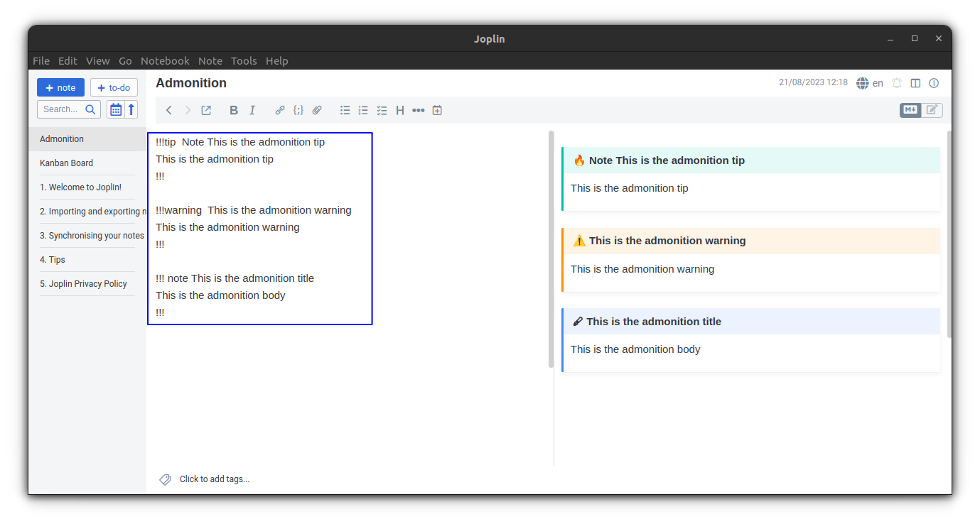Insert a heading with H icon
The height and width of the screenshot is (524, 980).
(x=400, y=110)
